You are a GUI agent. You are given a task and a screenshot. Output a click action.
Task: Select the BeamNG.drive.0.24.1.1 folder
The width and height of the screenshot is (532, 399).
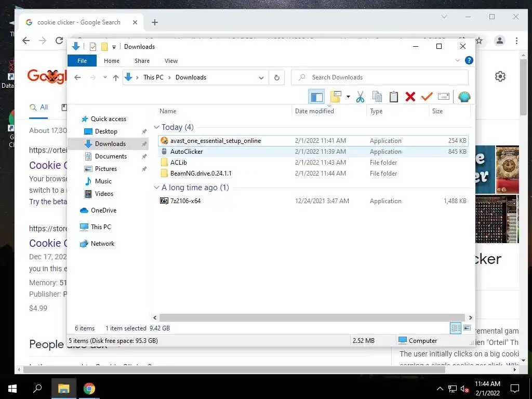click(313, 174)
